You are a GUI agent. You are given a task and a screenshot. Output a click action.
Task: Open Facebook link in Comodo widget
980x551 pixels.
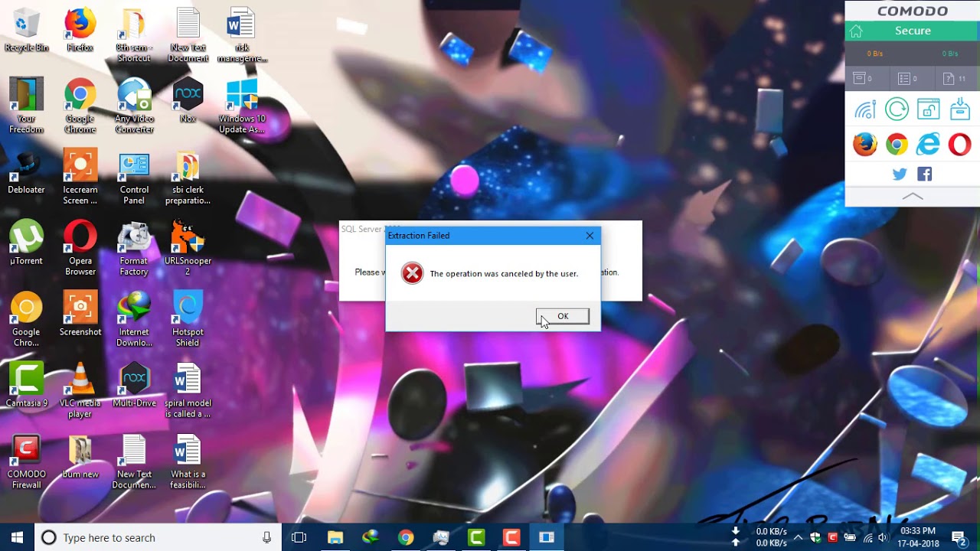click(925, 174)
